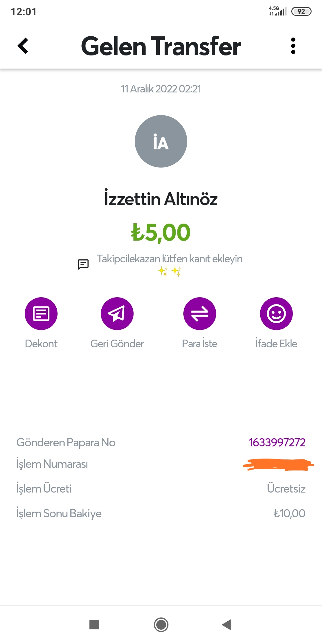Tap the İşlem Sonu Bakiye ₺10,00 value
322x644 pixels.
tap(289, 513)
